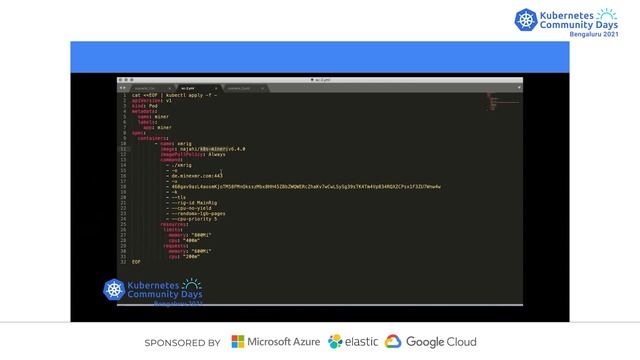Click 'imagePullPolicy: Always' line
The width and height of the screenshot is (640, 360).
pyautogui.click(x=193, y=154)
